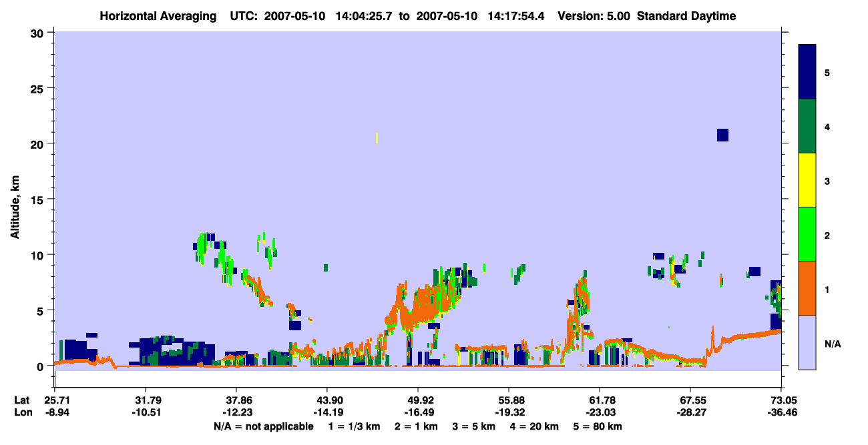Screen dimensions: 868x445
Task: Click the dark green level 4 colorbar segment
Action: click(807, 126)
